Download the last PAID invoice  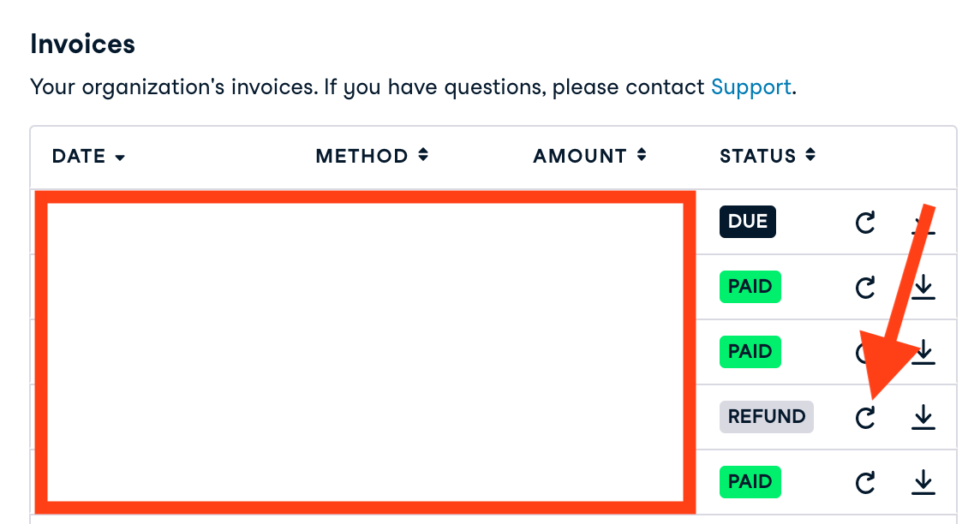[923, 483]
